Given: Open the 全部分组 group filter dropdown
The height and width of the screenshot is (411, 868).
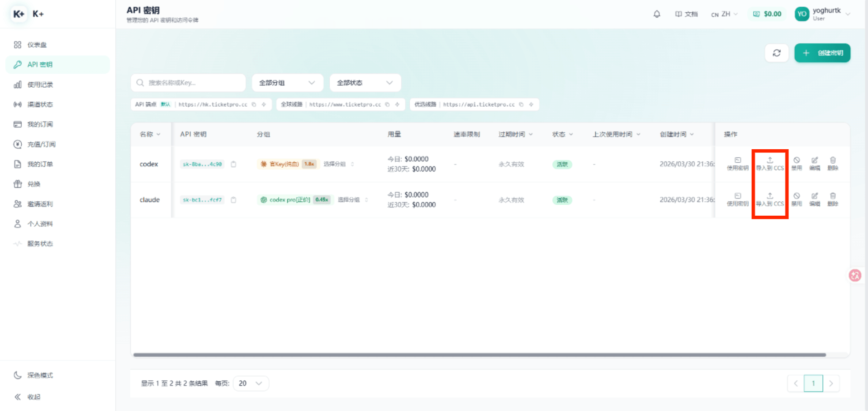Looking at the screenshot, I should click(x=288, y=83).
